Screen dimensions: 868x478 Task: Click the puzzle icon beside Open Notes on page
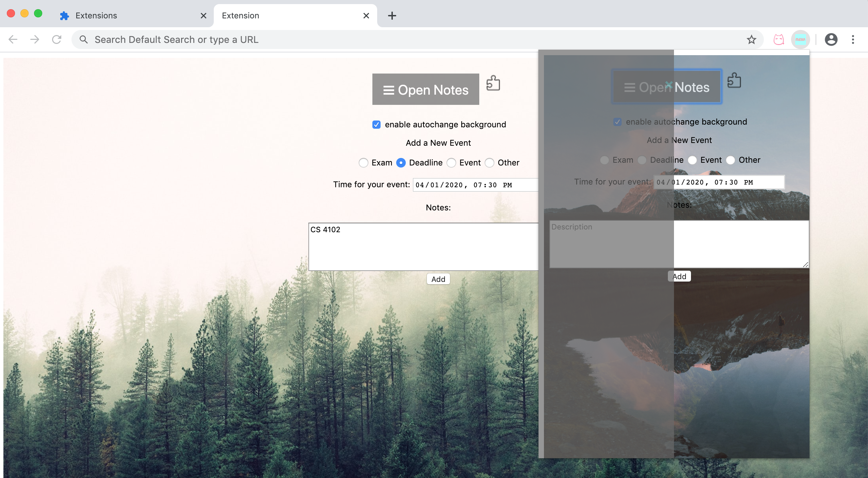(493, 83)
